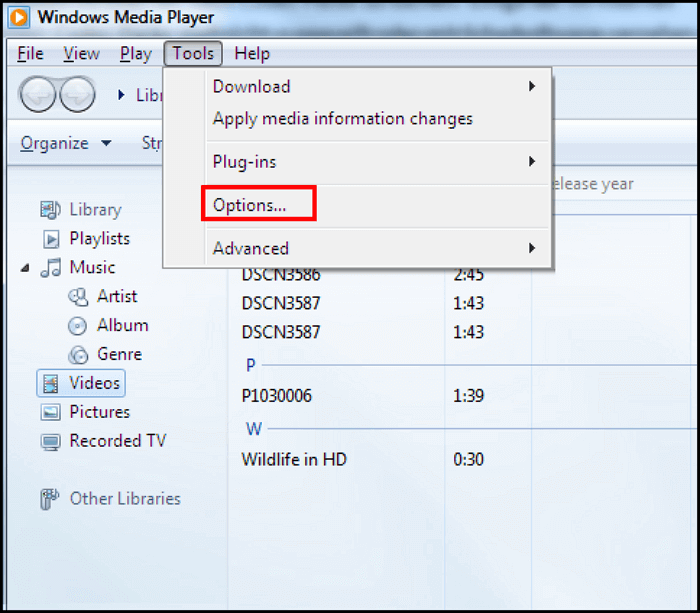Image resolution: width=700 pixels, height=613 pixels.
Task: Click the breadcrumb arrow before Library
Action: pyautogui.click(x=121, y=95)
